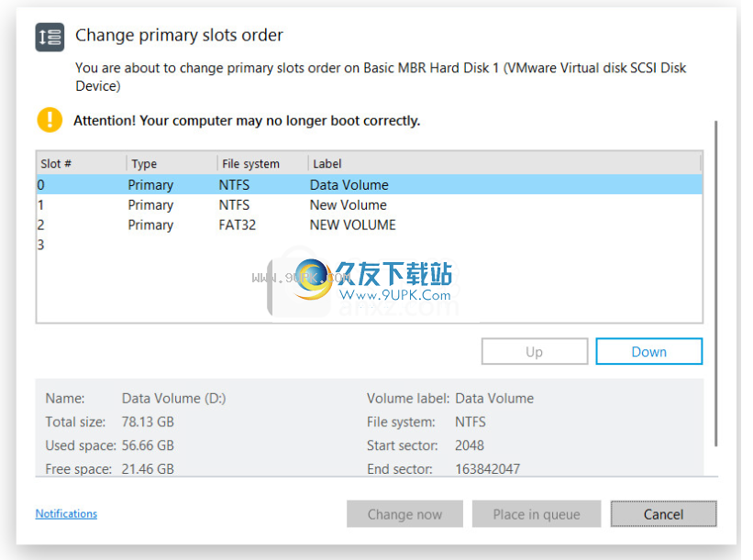Click Primary type cell in slot 2
Viewport: 753px width, 560px height.
click(150, 225)
